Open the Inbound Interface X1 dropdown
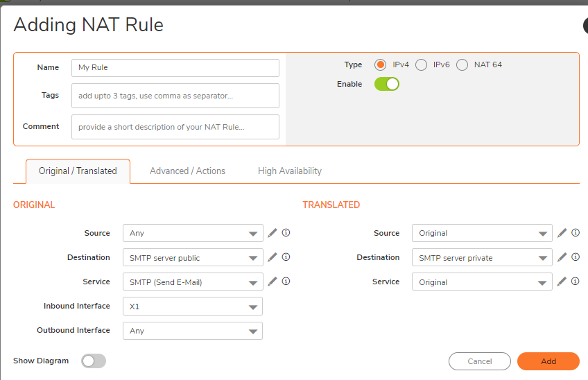Viewport: 588px width, 380px height. 193,306
